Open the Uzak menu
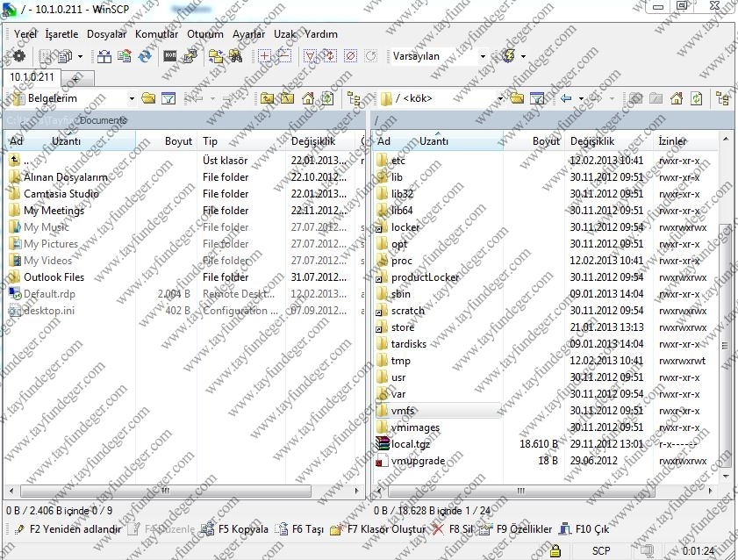Screen dimensions: 738x560 coord(284,34)
